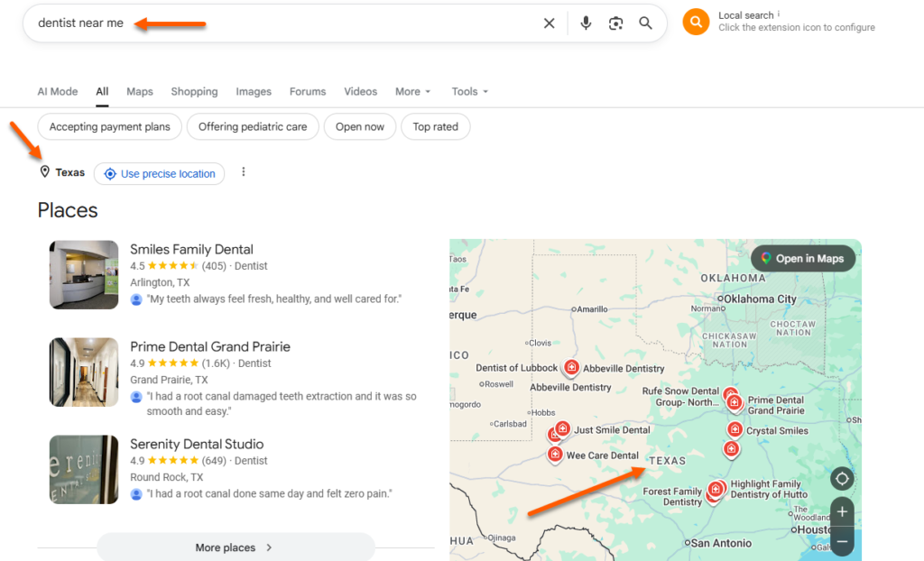Select the Crystal Smiles map pin
This screenshot has width=924, height=561.
[735, 429]
